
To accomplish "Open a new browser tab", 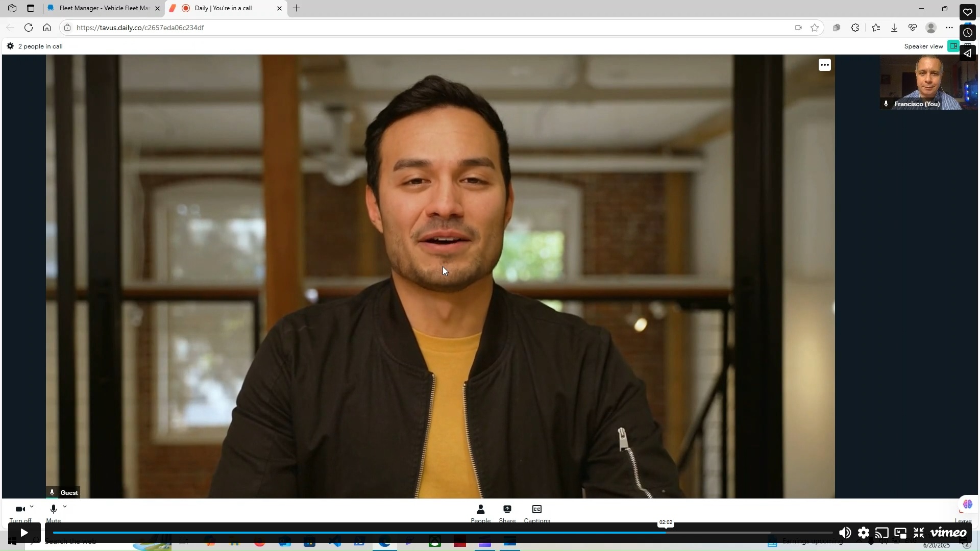I will (296, 8).
